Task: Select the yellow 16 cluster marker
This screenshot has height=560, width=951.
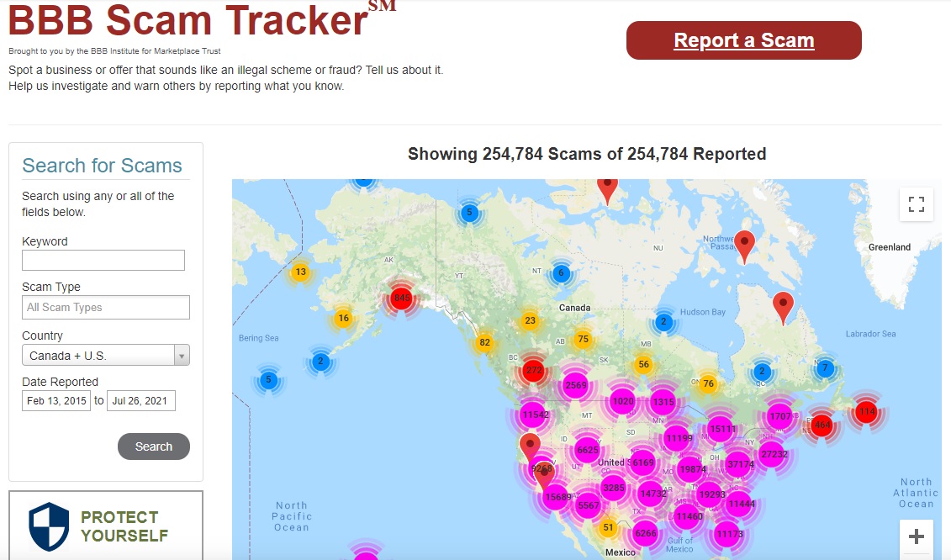Action: coord(343,318)
